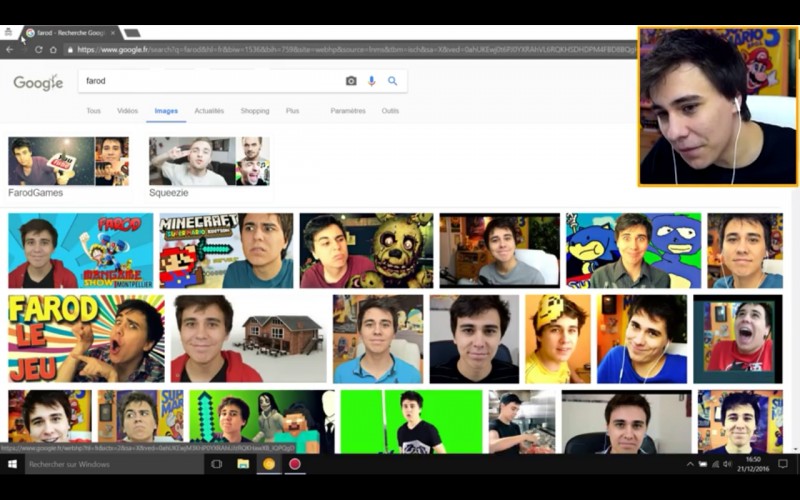
Task: Open the Squeezie suggestion card
Action: (210, 167)
